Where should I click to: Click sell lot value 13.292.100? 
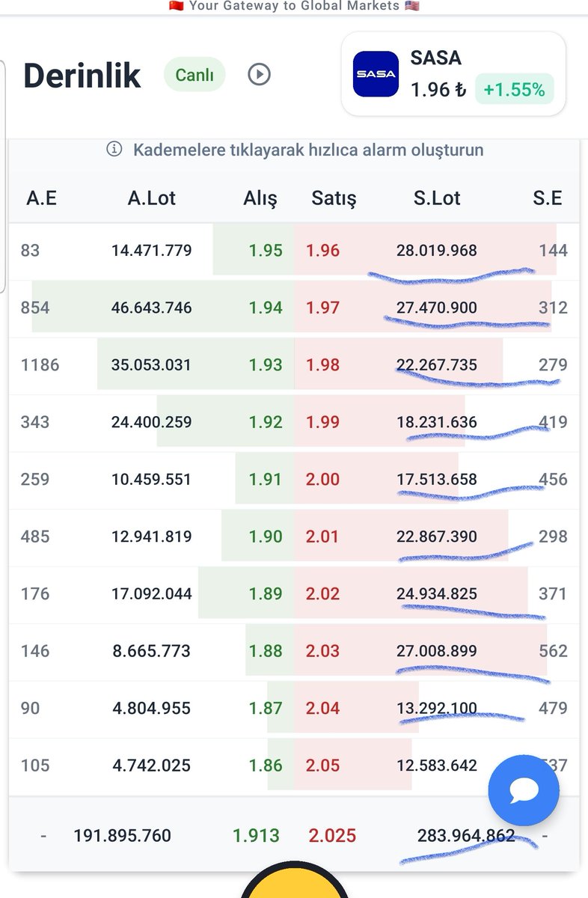437,709
